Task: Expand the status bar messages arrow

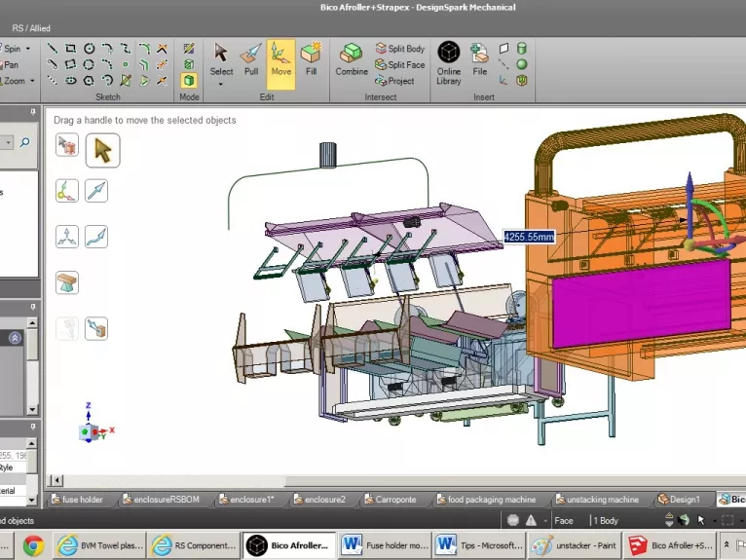Action: pyautogui.click(x=545, y=521)
